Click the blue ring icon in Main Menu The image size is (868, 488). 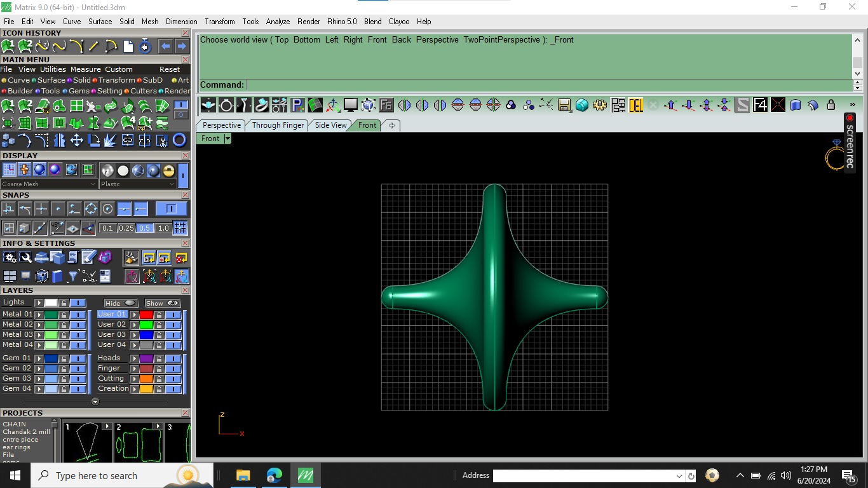(179, 140)
